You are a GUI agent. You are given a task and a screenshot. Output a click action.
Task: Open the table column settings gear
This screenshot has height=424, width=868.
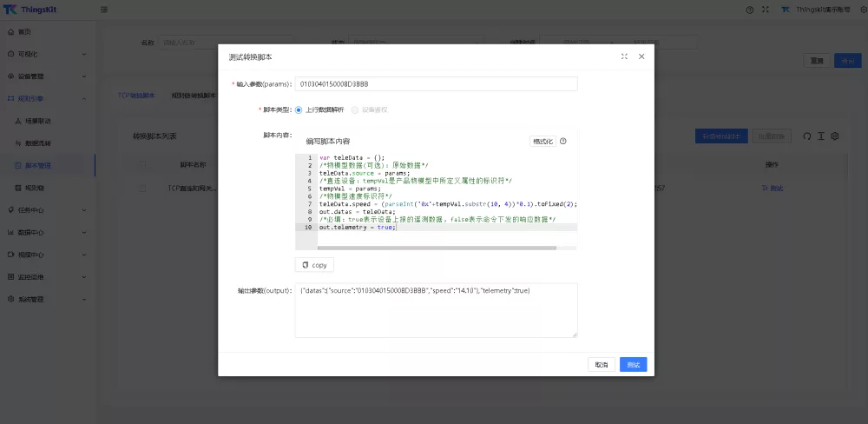(x=835, y=136)
